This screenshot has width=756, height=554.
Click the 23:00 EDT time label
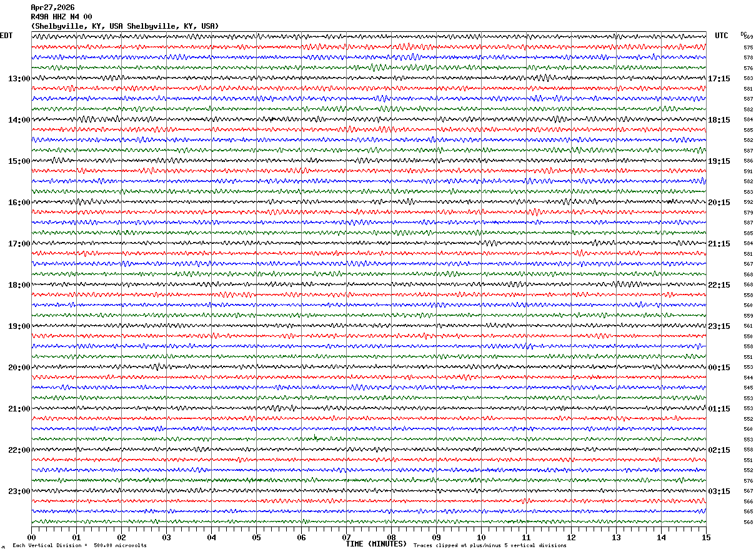tap(19, 491)
